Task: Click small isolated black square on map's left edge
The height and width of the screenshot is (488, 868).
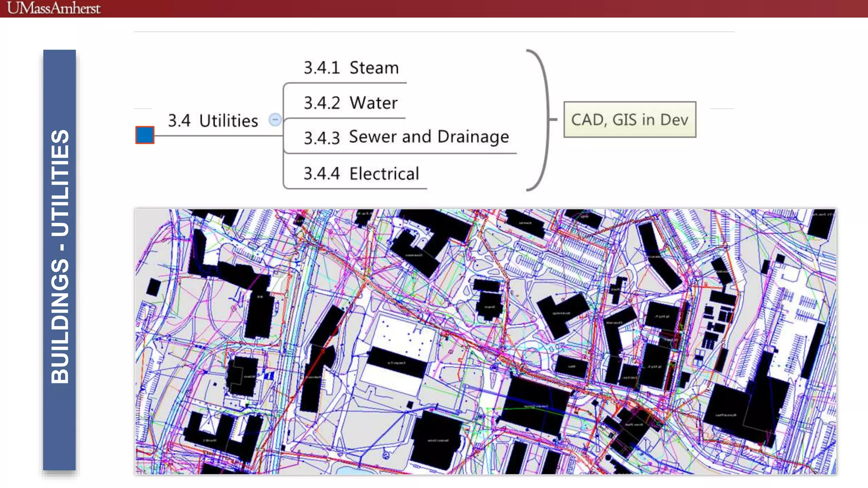Action: click(153, 288)
